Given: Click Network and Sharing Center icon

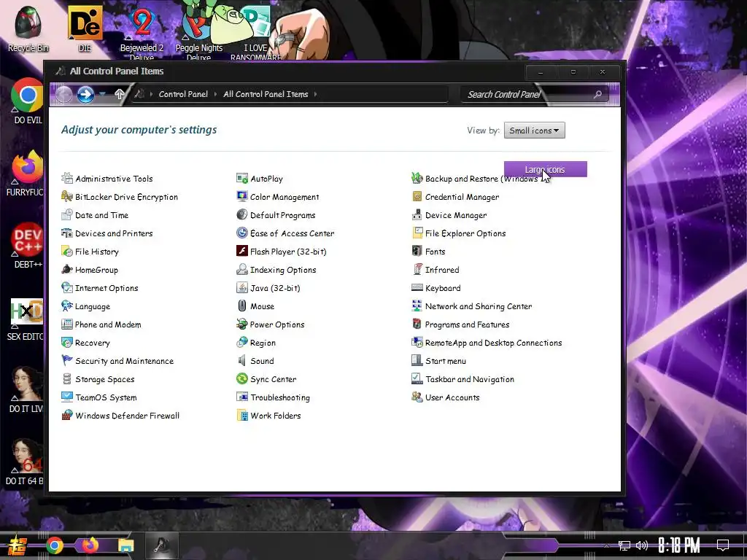Looking at the screenshot, I should [x=417, y=306].
